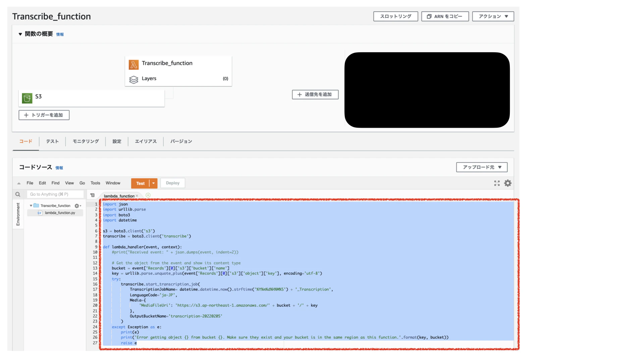
Task: Switch to the モニタリング tab
Action: [86, 141]
